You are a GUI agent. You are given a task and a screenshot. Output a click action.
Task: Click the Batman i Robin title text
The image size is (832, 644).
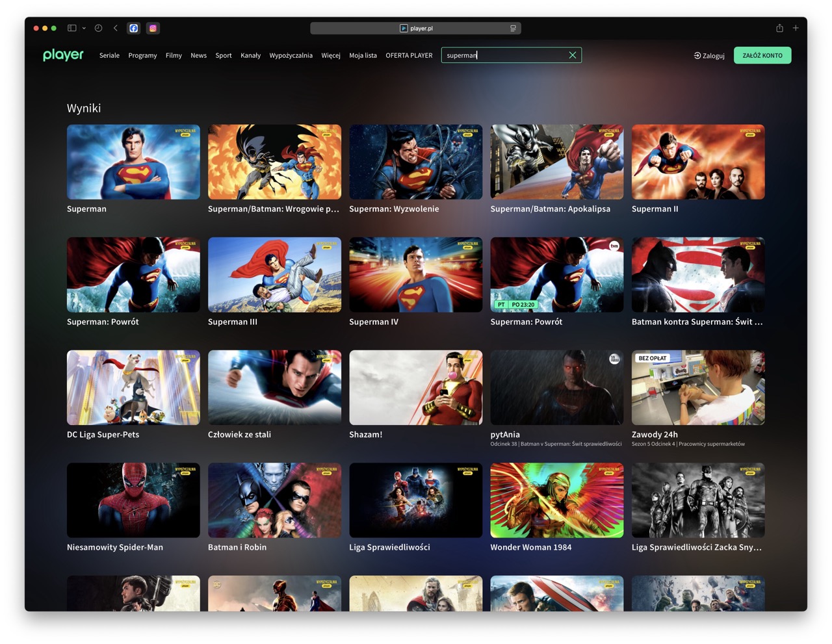pos(237,547)
